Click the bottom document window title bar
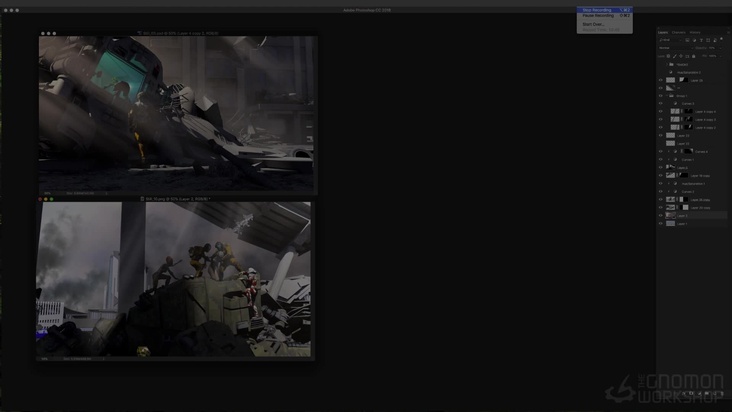Viewport: 732px width, 412px height. click(176, 199)
